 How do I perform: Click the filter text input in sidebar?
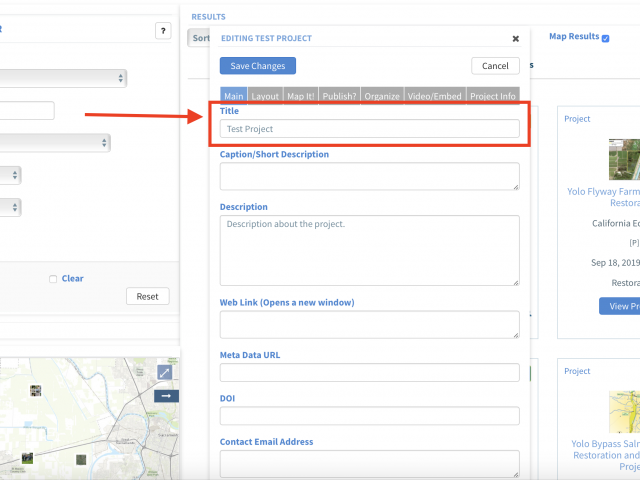pos(27,110)
